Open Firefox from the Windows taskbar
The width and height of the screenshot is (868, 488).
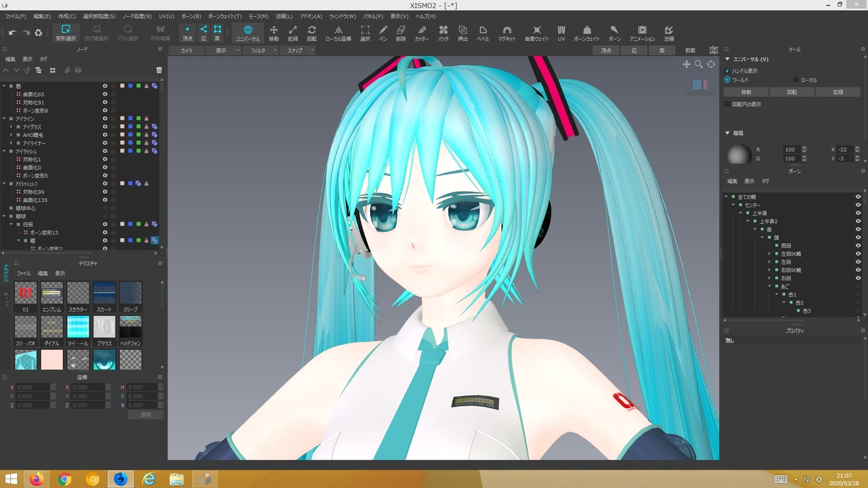pos(36,479)
